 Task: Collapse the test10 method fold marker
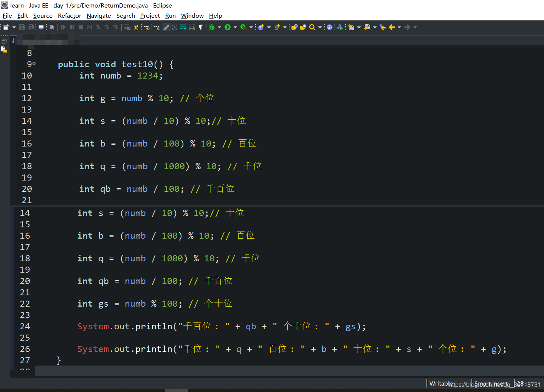[x=34, y=63]
